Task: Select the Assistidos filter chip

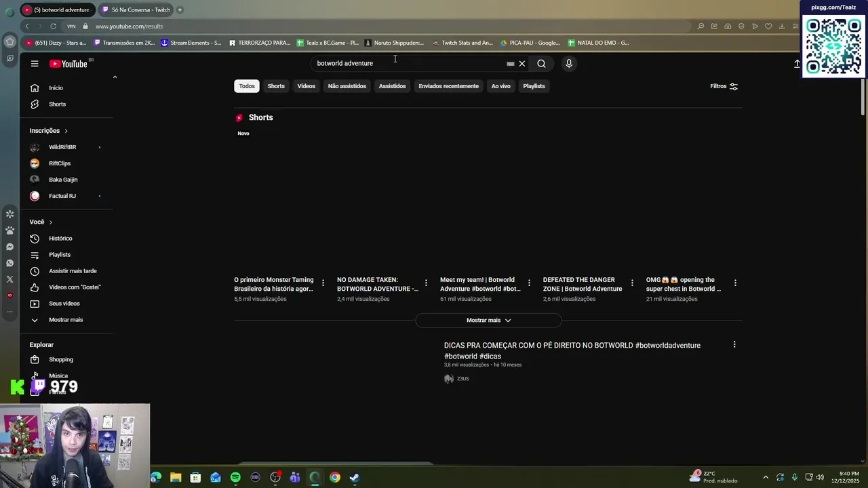Action: pos(392,86)
